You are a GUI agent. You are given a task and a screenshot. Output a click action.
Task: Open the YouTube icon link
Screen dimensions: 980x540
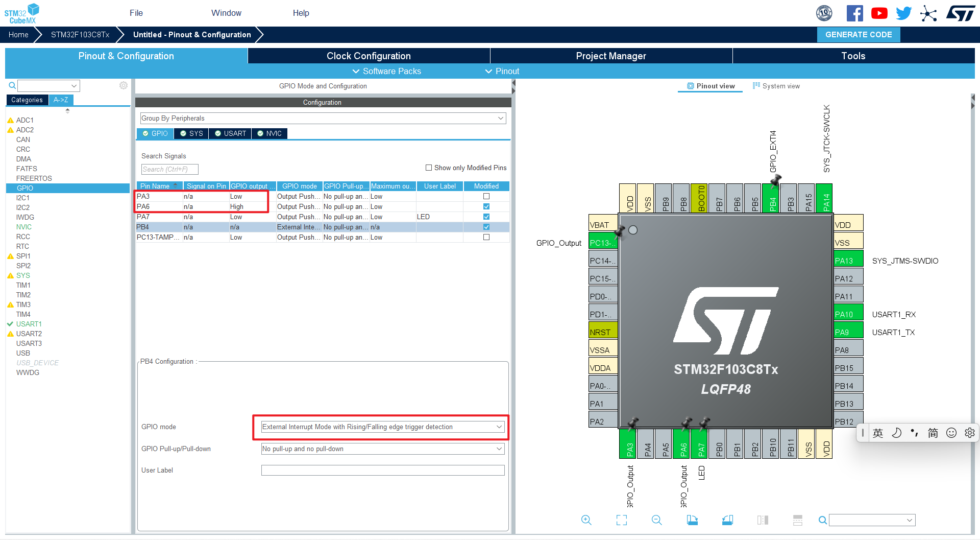[x=879, y=13]
